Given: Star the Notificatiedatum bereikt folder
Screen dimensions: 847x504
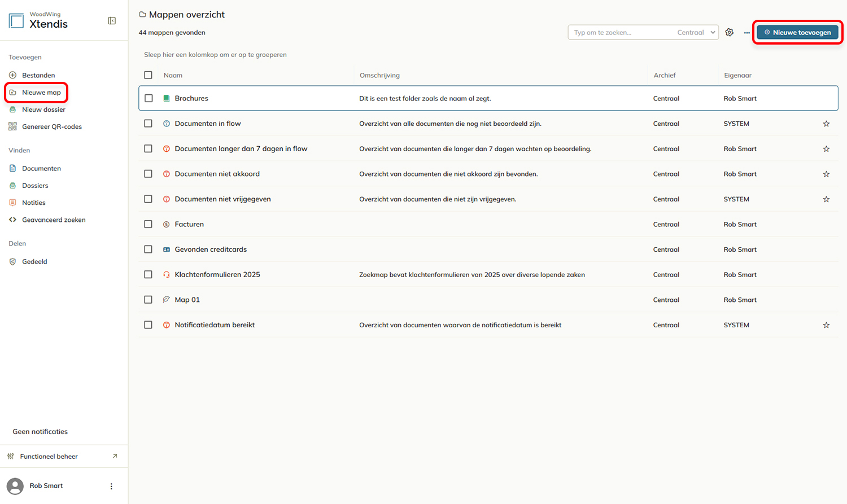Looking at the screenshot, I should (826, 325).
